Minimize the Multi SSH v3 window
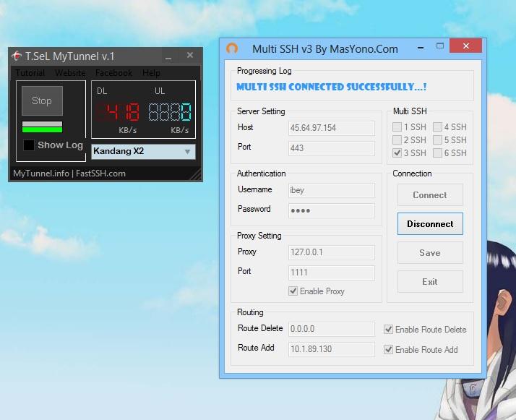 point(420,48)
